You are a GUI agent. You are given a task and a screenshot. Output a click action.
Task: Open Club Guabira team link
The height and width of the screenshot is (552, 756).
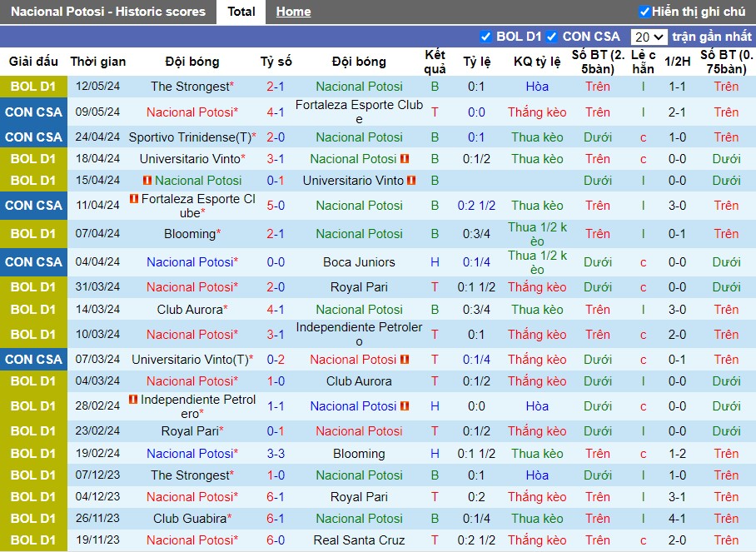191,518
